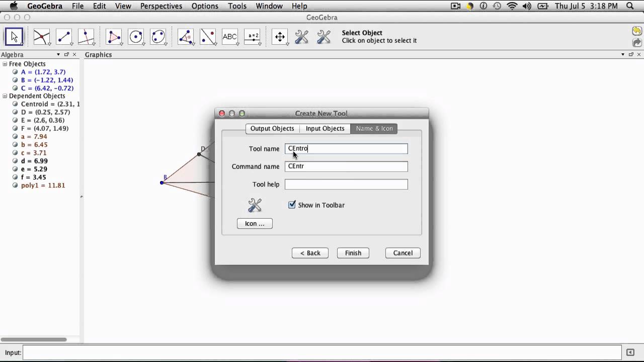Select the Ellipse conic tool
644x362 pixels.
(x=158, y=37)
